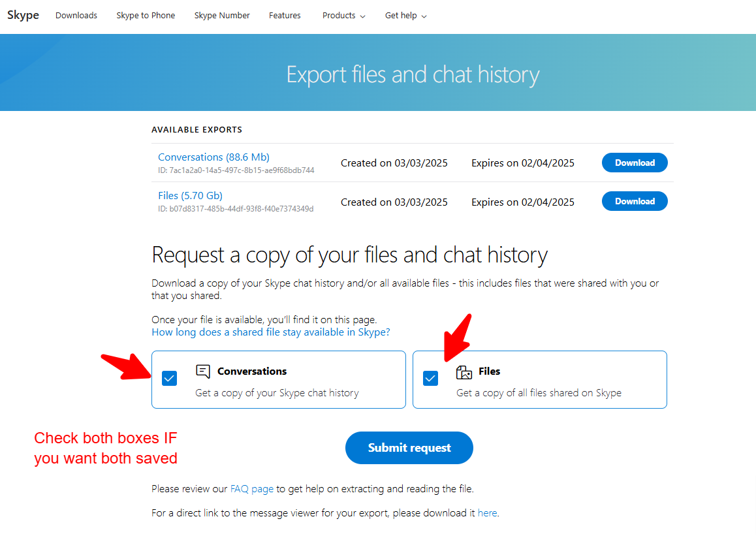Open the Downloads nav item
The image size is (756, 551).
tap(76, 16)
